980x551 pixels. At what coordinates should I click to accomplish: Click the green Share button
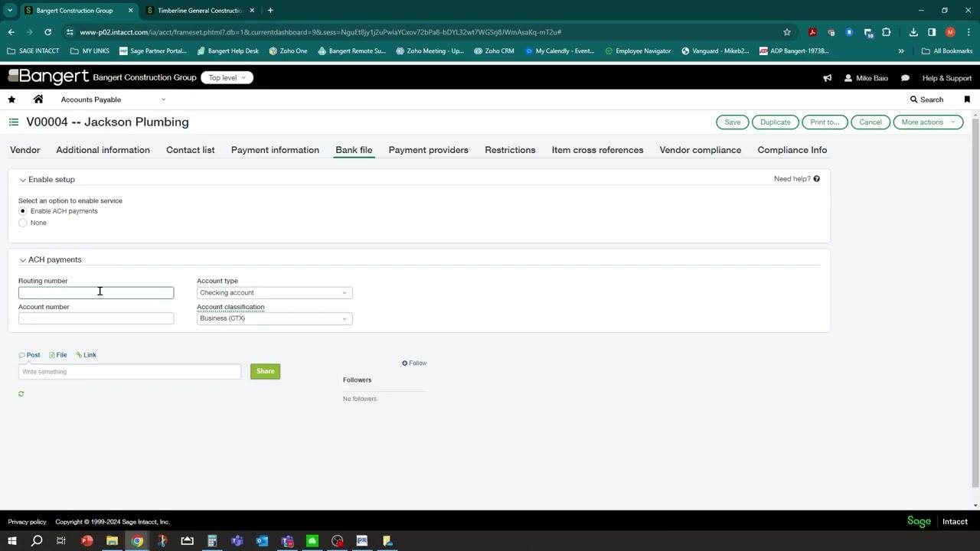point(265,372)
